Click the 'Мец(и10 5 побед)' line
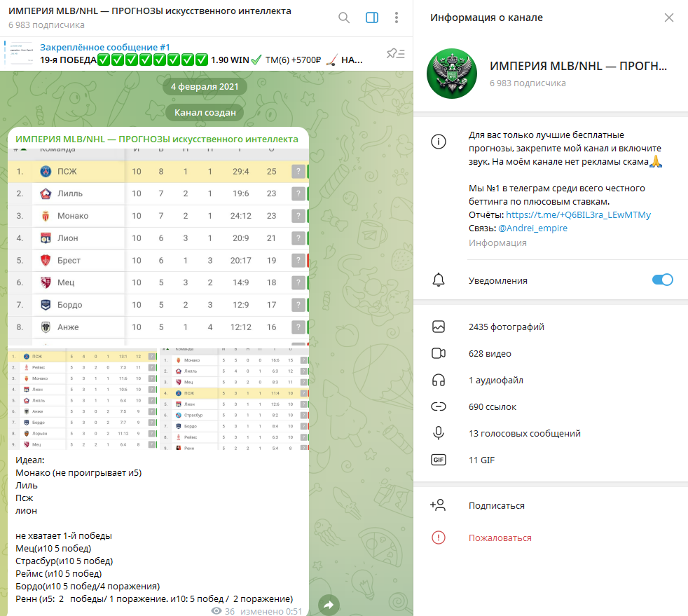 [53, 549]
